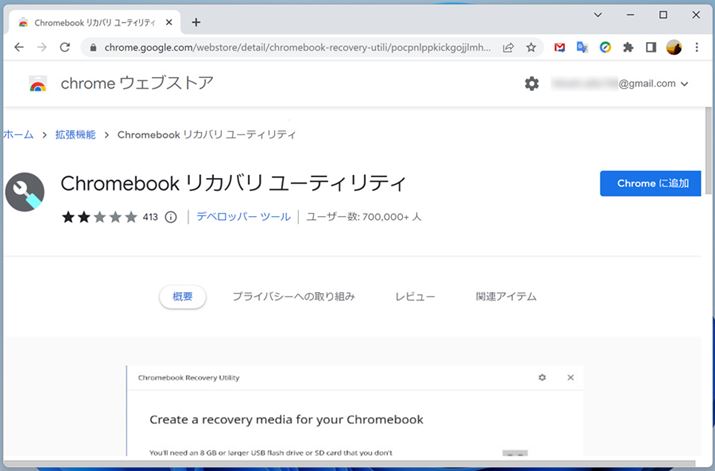Open the レビュー tab

pos(415,296)
